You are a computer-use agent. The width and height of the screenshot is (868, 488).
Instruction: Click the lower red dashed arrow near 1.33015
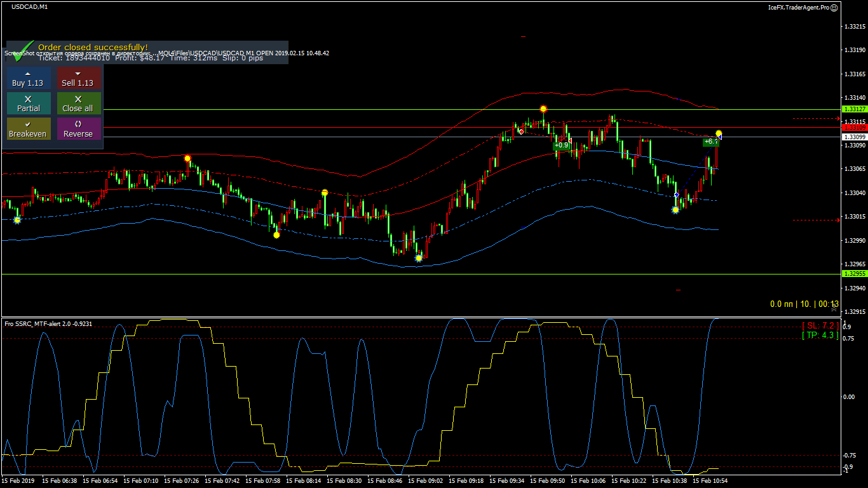tap(816, 220)
